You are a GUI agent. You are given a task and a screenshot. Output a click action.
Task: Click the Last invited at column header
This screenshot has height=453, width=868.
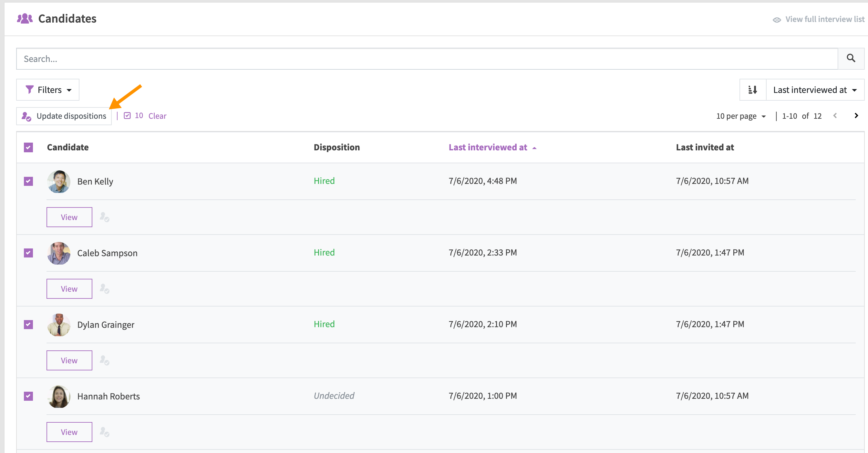[705, 147]
